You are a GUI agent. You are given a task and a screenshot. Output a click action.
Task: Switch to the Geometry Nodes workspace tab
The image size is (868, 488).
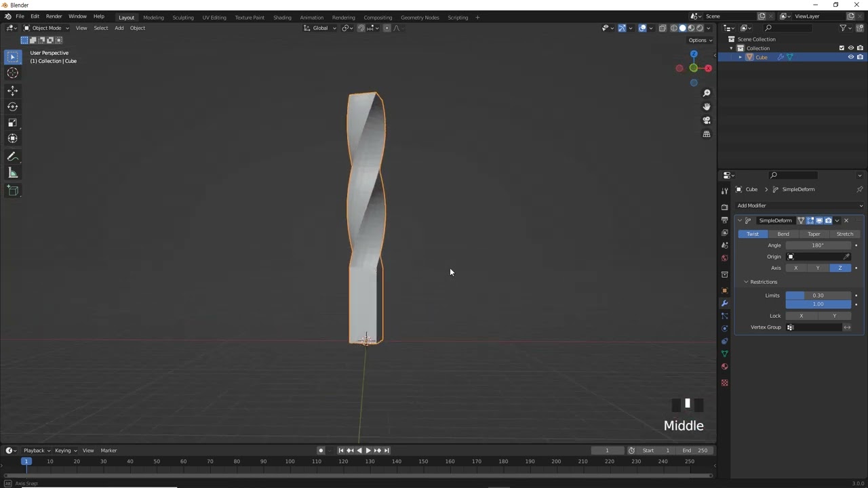click(420, 17)
